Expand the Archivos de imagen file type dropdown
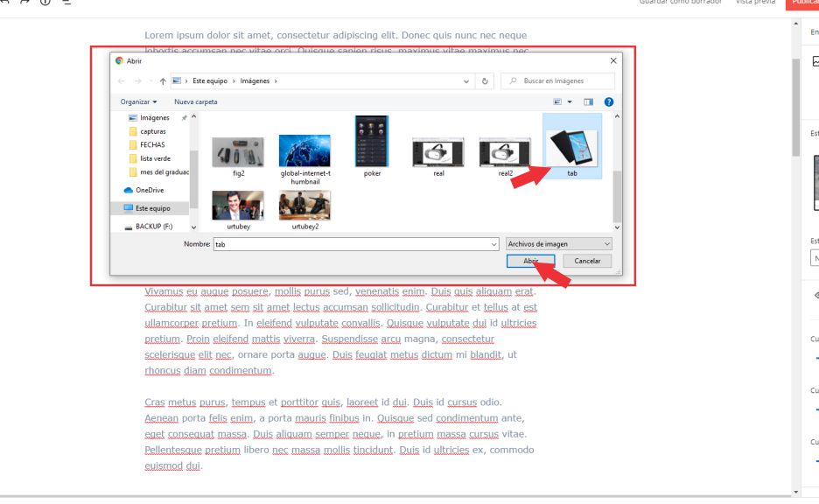Image resolution: width=819 pixels, height=504 pixels. tap(558, 243)
